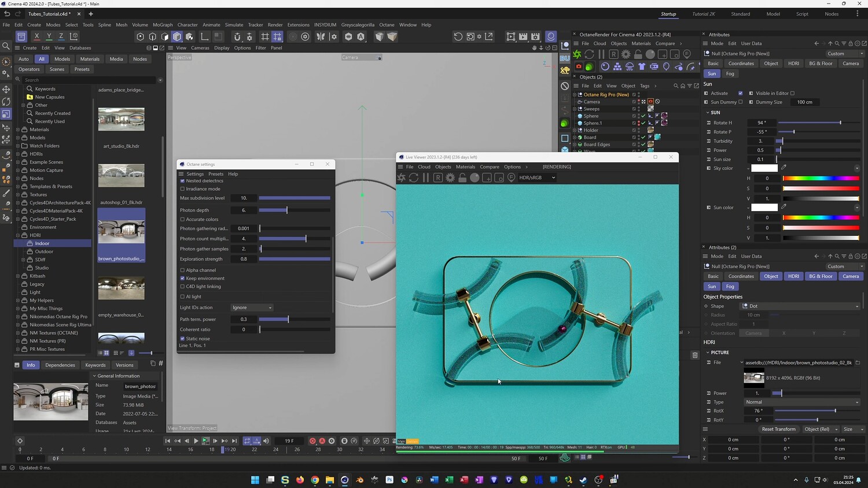Viewport: 868px width, 488px height.
Task: Switch Asset Browser to Materials tab
Action: point(90,59)
